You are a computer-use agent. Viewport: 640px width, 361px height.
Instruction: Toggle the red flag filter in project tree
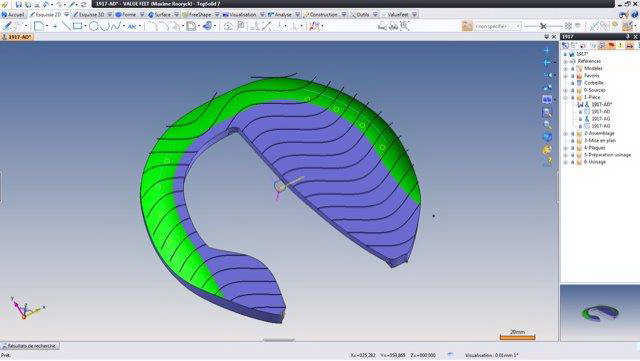click(611, 45)
